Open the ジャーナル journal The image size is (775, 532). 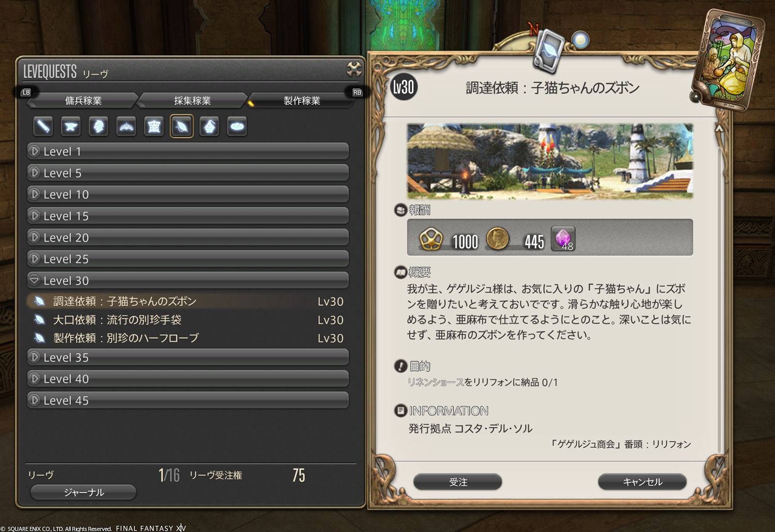pos(84,492)
